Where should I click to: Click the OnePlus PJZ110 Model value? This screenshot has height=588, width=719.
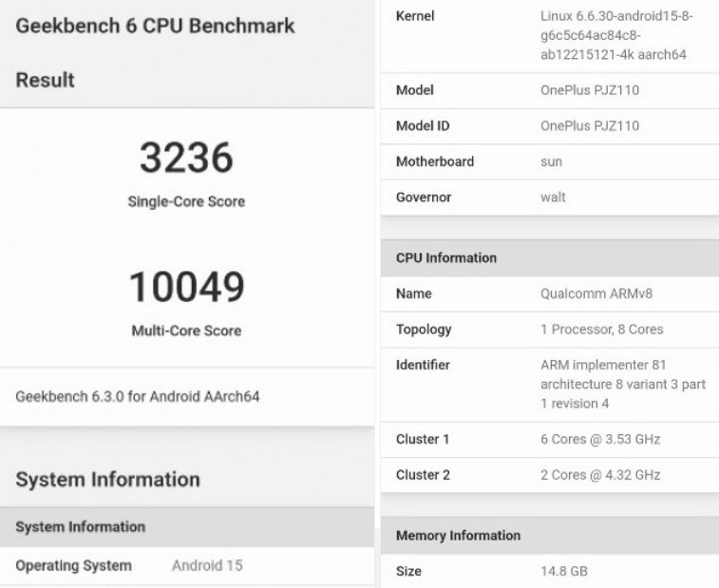pyautogui.click(x=589, y=90)
